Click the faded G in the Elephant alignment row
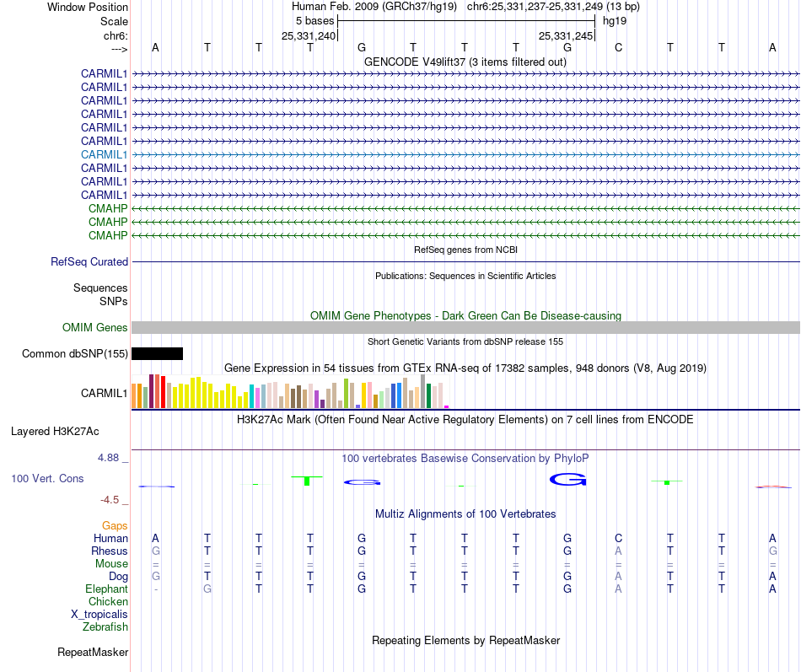Screen dimensions: 801x672 click(x=207, y=589)
